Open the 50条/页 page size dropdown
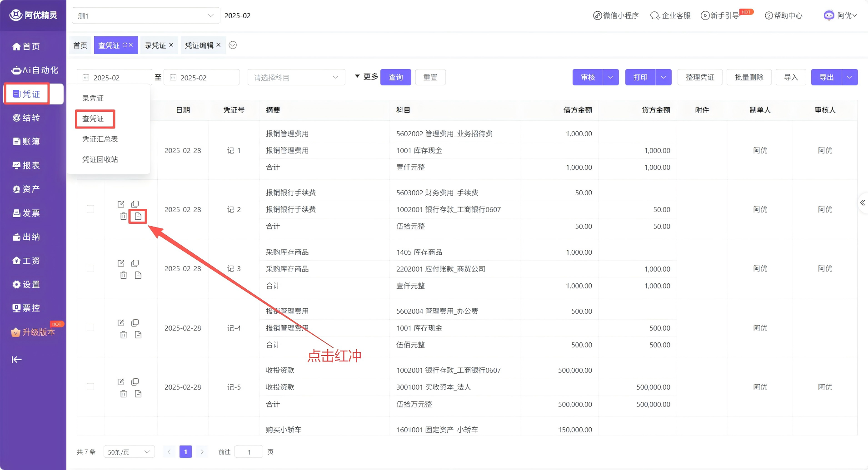This screenshot has height=470, width=868. click(129, 452)
